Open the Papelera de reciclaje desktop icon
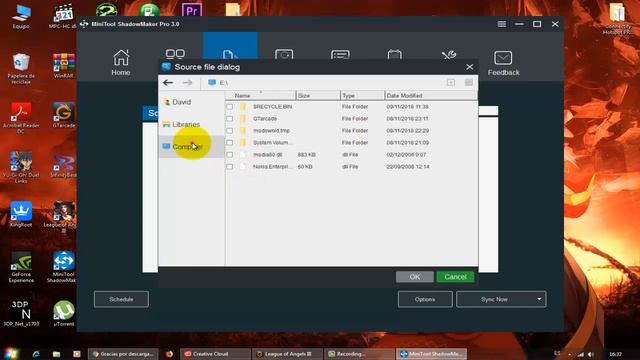Viewport: 640px width, 360px height. (21, 69)
